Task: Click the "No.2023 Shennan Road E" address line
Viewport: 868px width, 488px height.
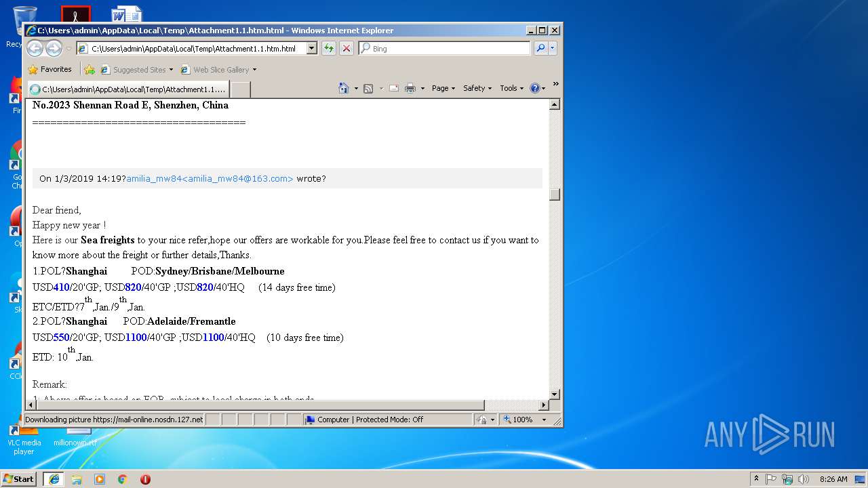Action: pyautogui.click(x=130, y=105)
